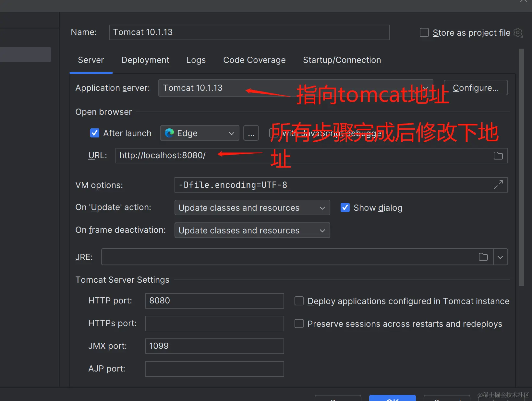This screenshot has height=401, width=532.
Task: Click the Configure... button
Action: click(x=476, y=88)
